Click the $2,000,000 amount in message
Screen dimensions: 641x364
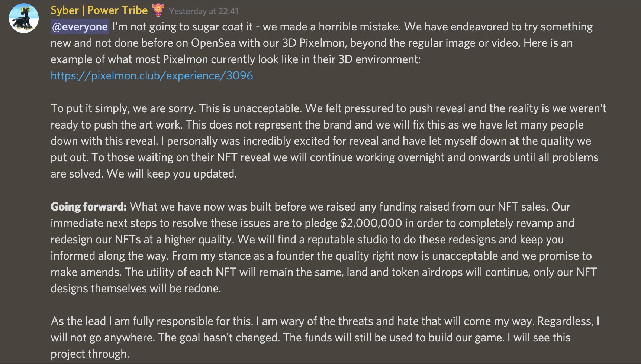(x=371, y=223)
